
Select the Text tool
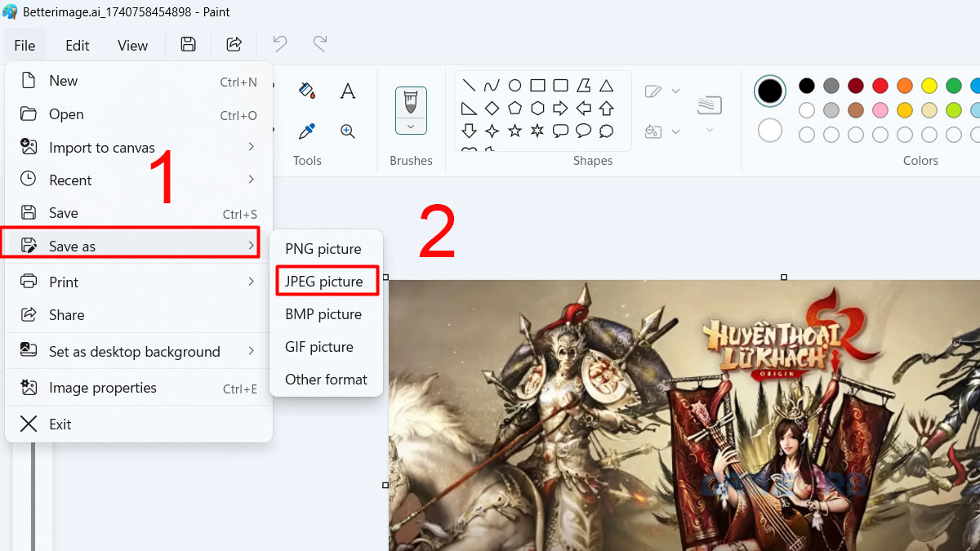click(x=348, y=91)
